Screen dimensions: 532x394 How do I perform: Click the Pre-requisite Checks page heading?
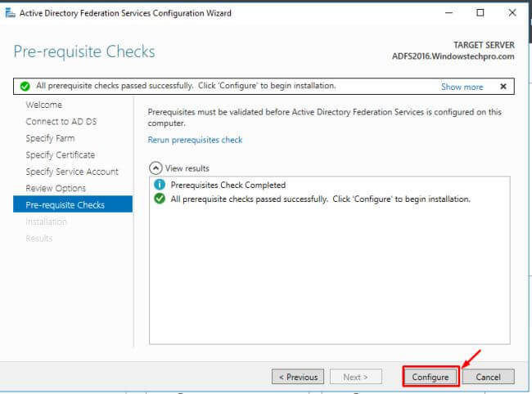[x=84, y=51]
